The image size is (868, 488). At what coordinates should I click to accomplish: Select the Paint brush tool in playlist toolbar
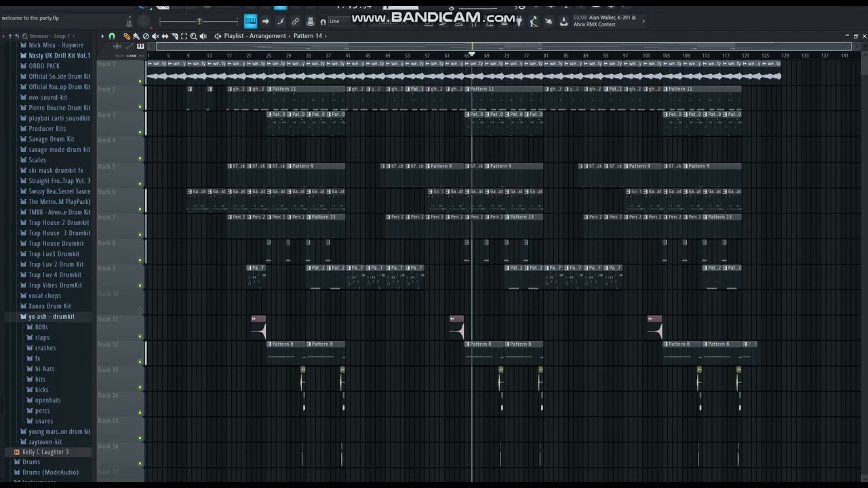(x=136, y=36)
